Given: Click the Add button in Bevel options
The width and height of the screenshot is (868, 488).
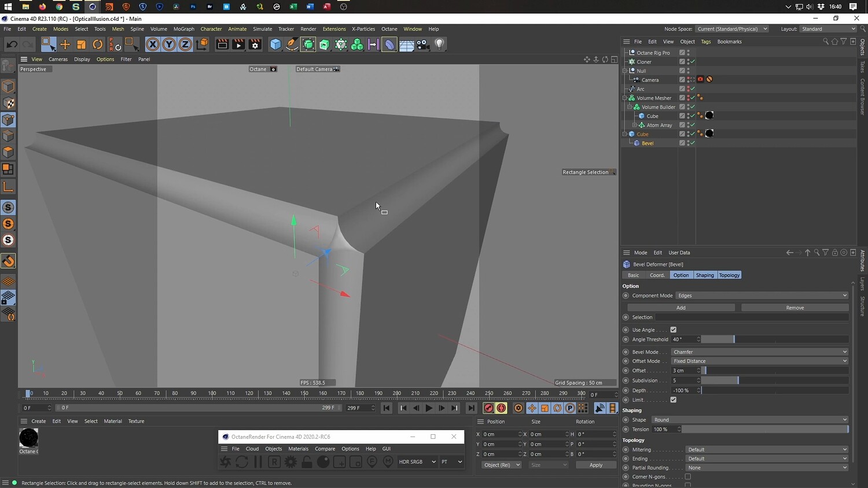Looking at the screenshot, I should click(x=681, y=308).
